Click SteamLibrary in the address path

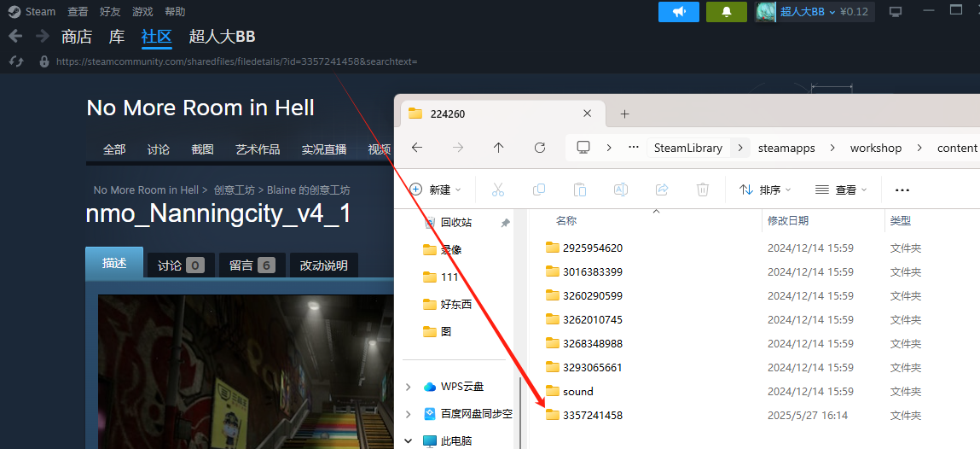point(688,148)
